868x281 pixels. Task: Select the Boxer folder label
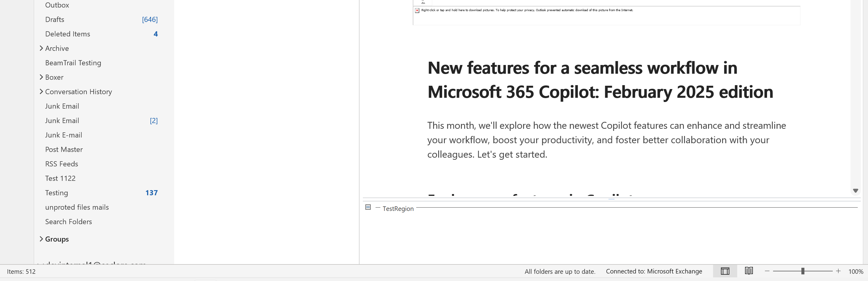coord(54,77)
